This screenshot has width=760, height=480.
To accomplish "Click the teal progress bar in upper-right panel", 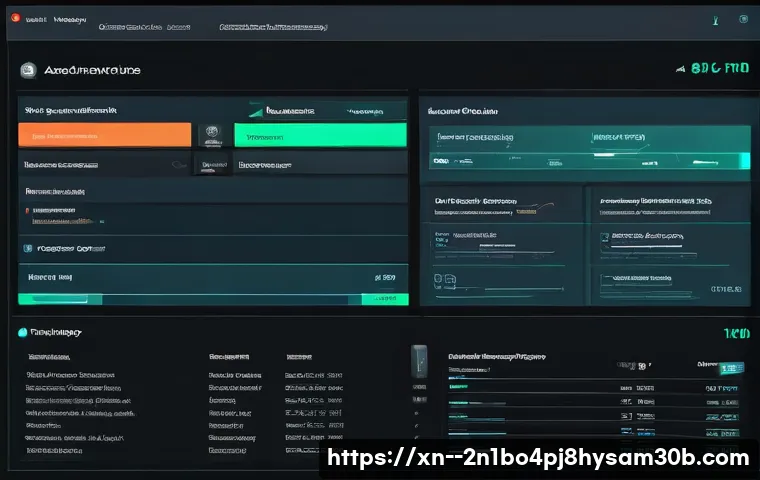I will tap(589, 160).
